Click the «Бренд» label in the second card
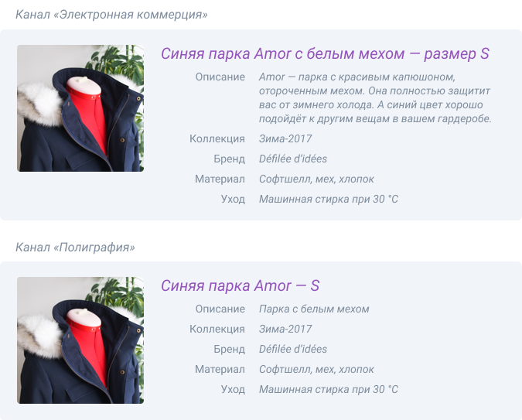Screen dimensions: 522x420 [x=230, y=349]
